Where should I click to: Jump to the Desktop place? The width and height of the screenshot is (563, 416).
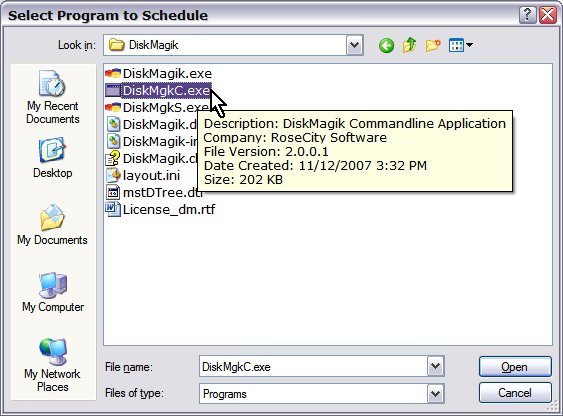tap(53, 158)
